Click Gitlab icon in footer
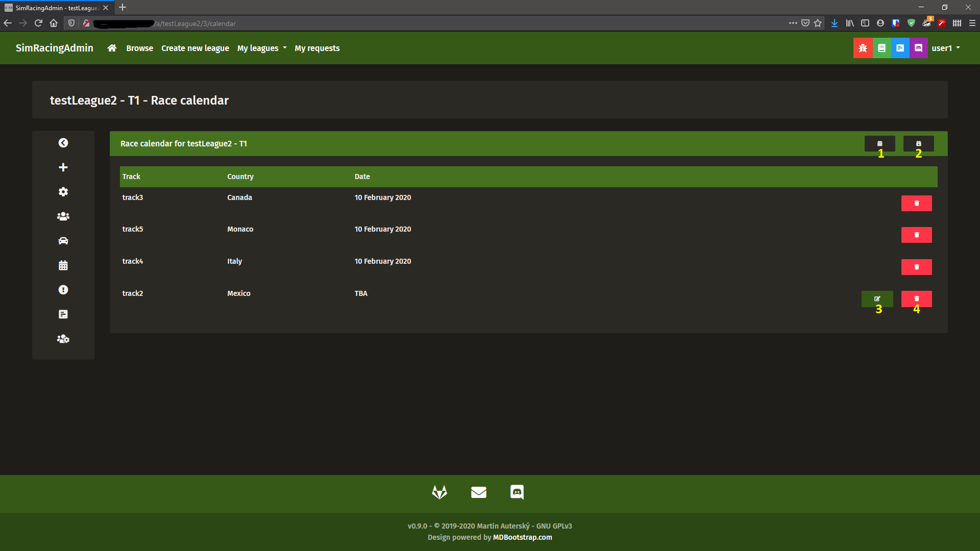 coord(439,491)
